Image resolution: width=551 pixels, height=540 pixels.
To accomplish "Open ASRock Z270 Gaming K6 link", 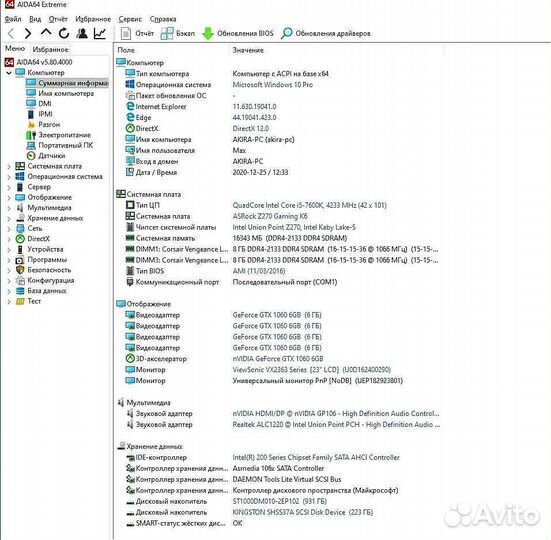I will click(x=270, y=216).
